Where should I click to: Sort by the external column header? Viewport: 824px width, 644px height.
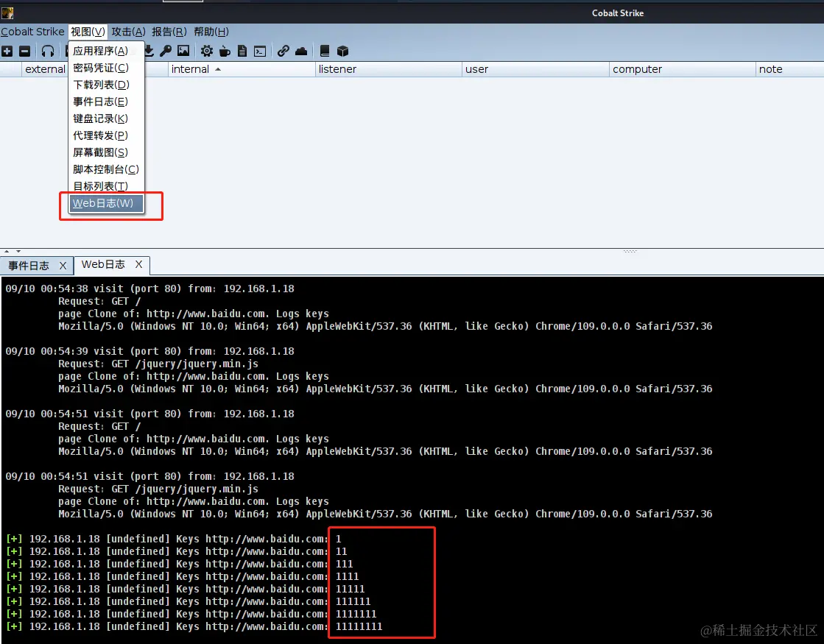[45, 69]
